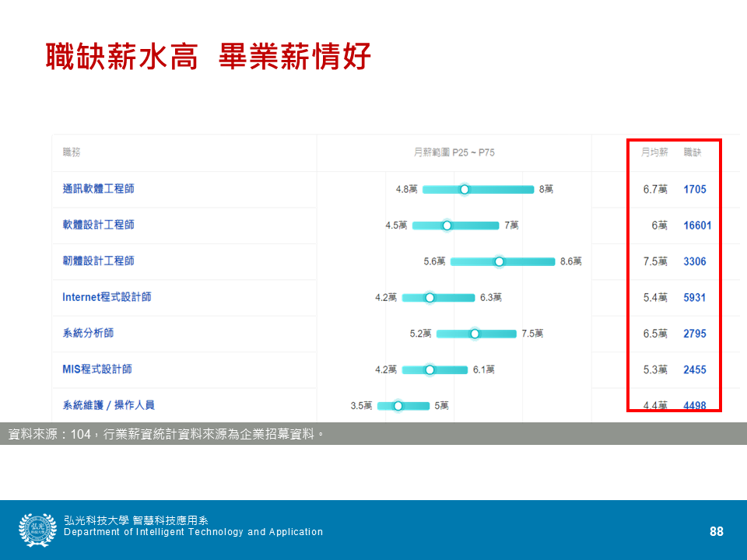The width and height of the screenshot is (747, 560).
Task: Click the 月均薪 column header
Action: coord(654,152)
